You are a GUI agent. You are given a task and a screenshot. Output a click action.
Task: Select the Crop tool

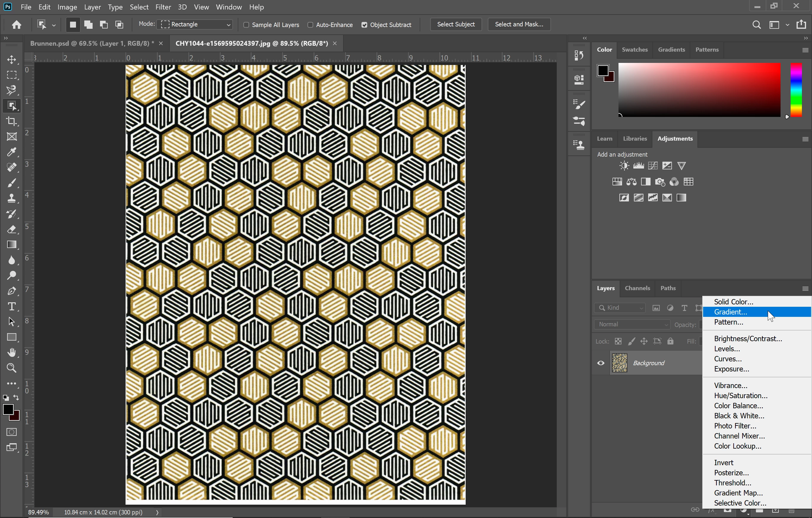(x=12, y=121)
